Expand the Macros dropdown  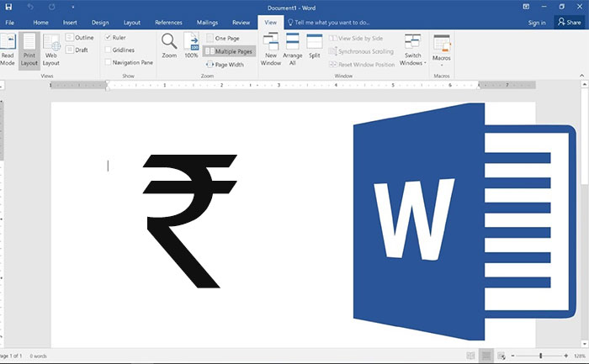click(x=442, y=52)
